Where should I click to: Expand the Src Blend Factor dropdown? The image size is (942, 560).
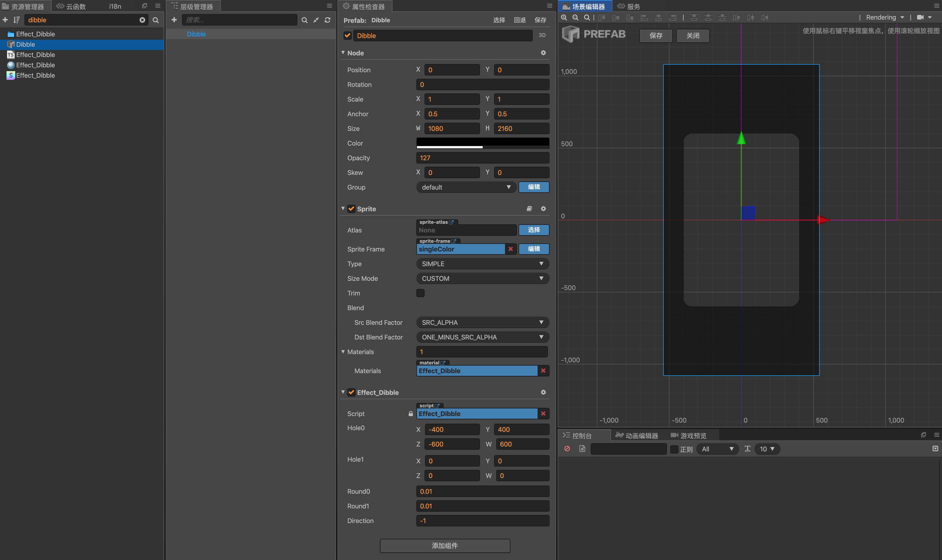[x=482, y=323]
